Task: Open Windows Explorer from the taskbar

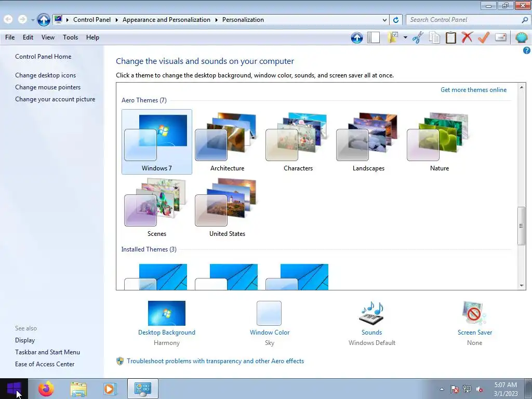Action: (x=78, y=389)
